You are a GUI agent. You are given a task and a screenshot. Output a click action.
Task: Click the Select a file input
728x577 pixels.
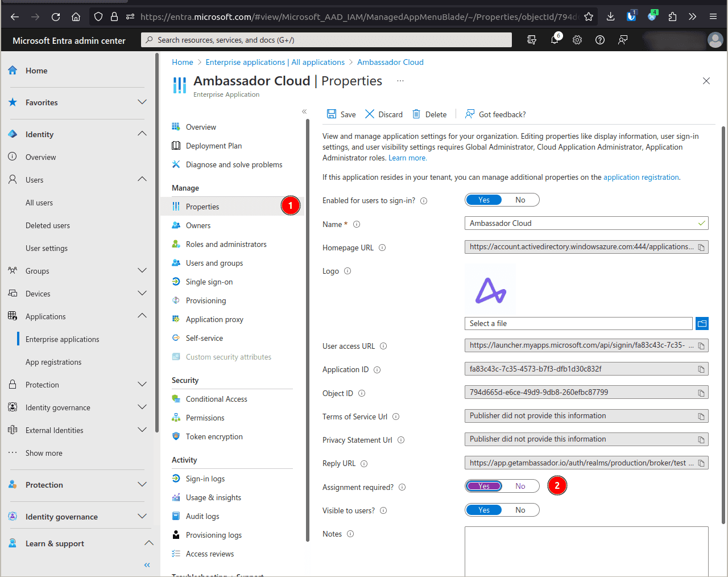pos(578,324)
